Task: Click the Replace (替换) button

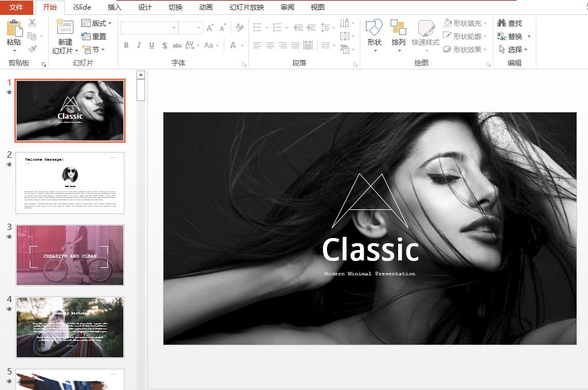Action: click(x=513, y=36)
